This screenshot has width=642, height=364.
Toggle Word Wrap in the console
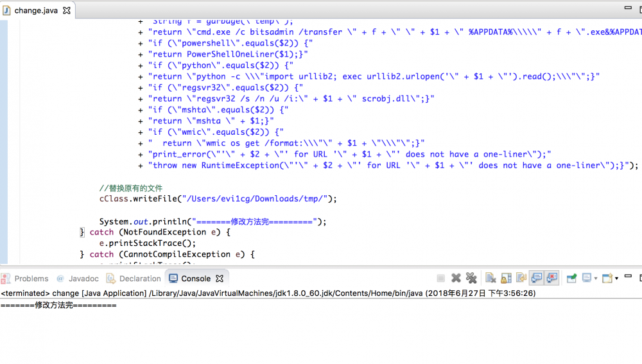[521, 279]
